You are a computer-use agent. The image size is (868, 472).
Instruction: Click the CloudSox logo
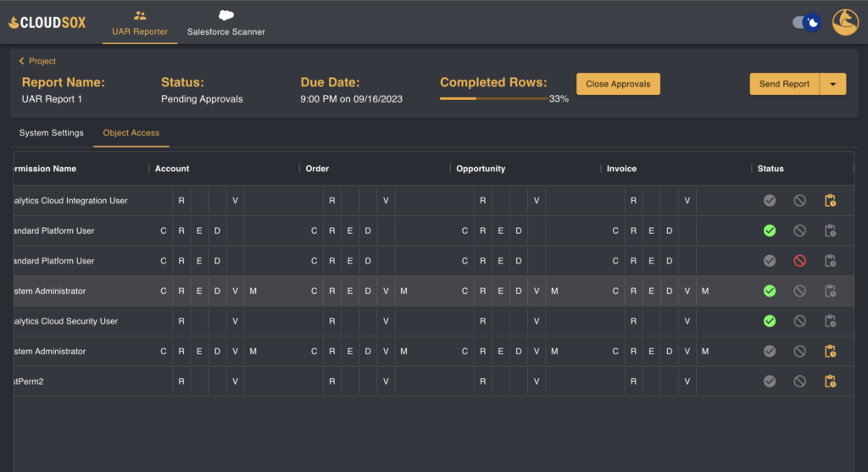click(47, 22)
